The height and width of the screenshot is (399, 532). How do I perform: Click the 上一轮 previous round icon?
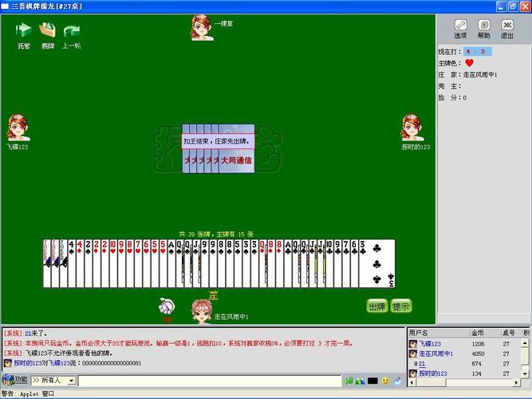(x=72, y=31)
